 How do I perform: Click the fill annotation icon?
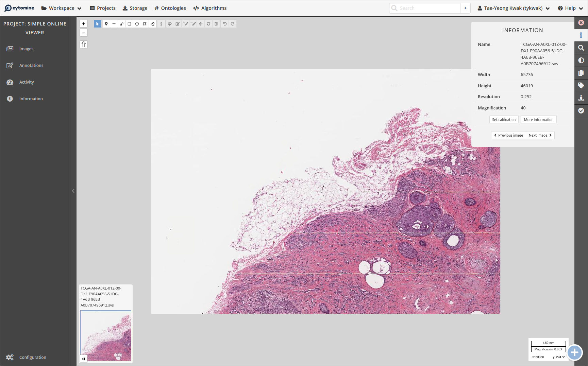[x=170, y=24]
